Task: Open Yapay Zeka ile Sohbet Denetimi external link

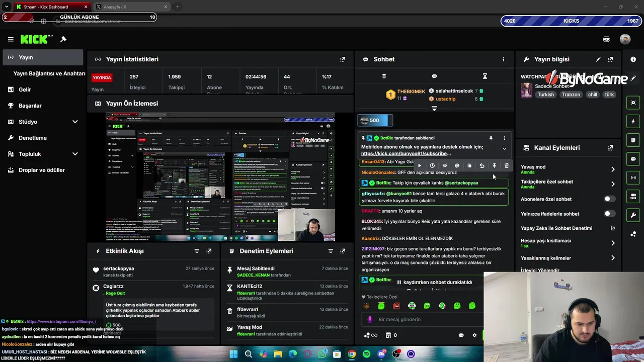Action: tap(613, 228)
